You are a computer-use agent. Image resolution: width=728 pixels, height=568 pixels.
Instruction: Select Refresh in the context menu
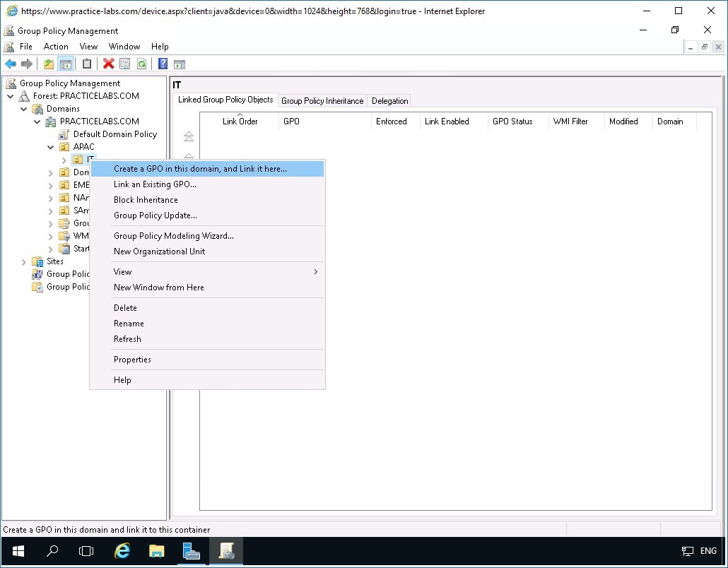[x=207, y=339]
